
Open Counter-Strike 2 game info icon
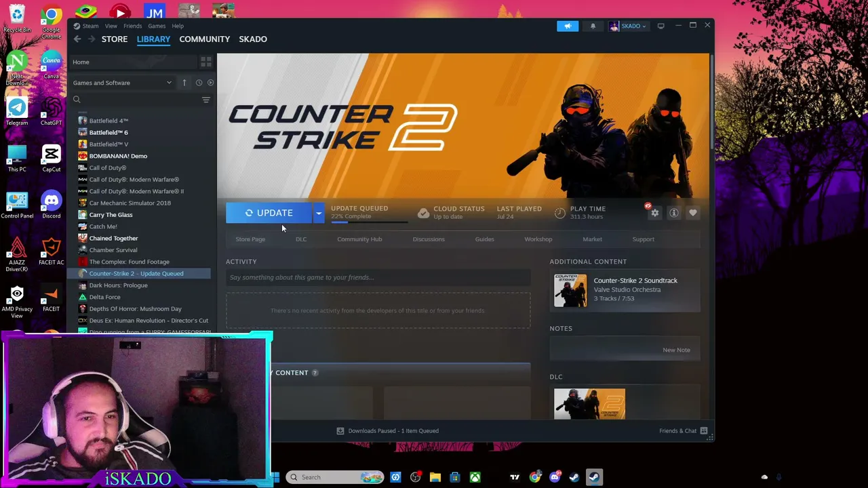point(674,213)
